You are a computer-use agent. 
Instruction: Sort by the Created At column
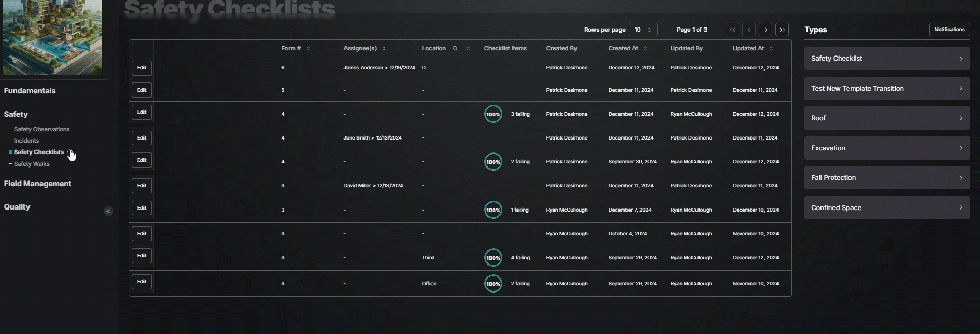pyautogui.click(x=645, y=48)
